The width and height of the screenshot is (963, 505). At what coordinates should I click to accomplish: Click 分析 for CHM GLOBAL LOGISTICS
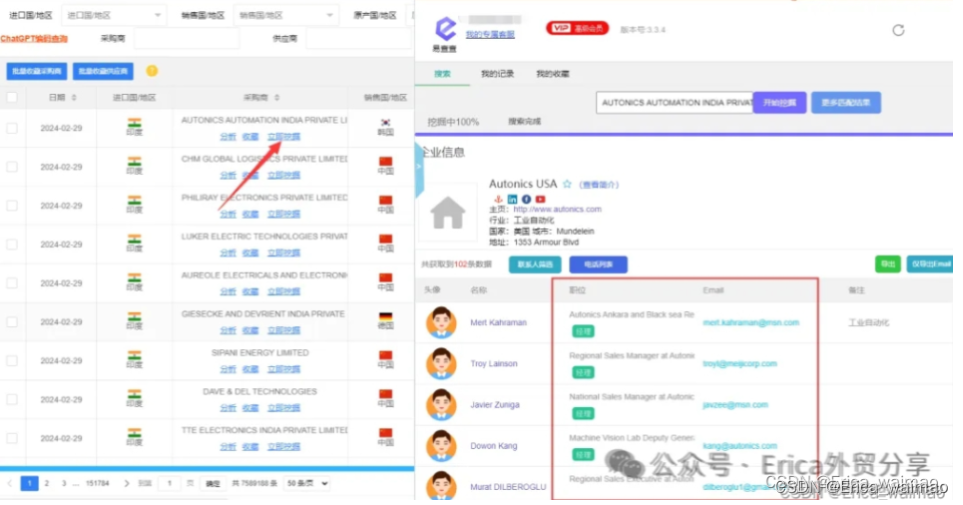coord(228,176)
